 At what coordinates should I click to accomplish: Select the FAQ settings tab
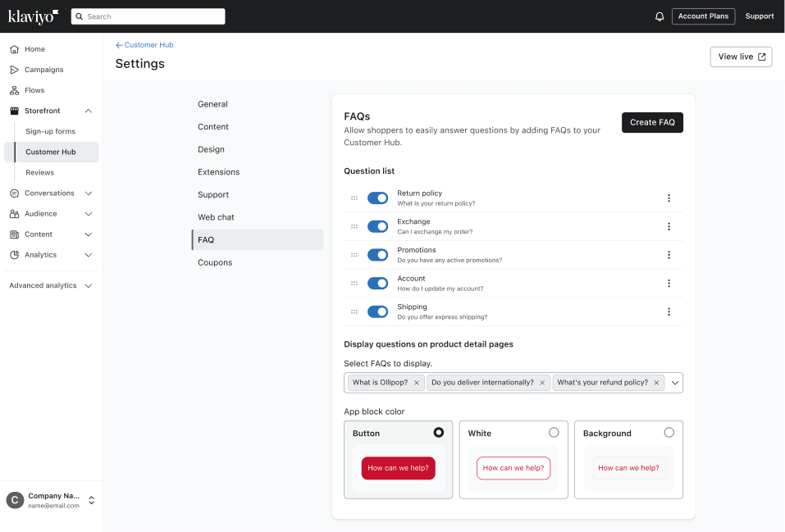pyautogui.click(x=258, y=239)
